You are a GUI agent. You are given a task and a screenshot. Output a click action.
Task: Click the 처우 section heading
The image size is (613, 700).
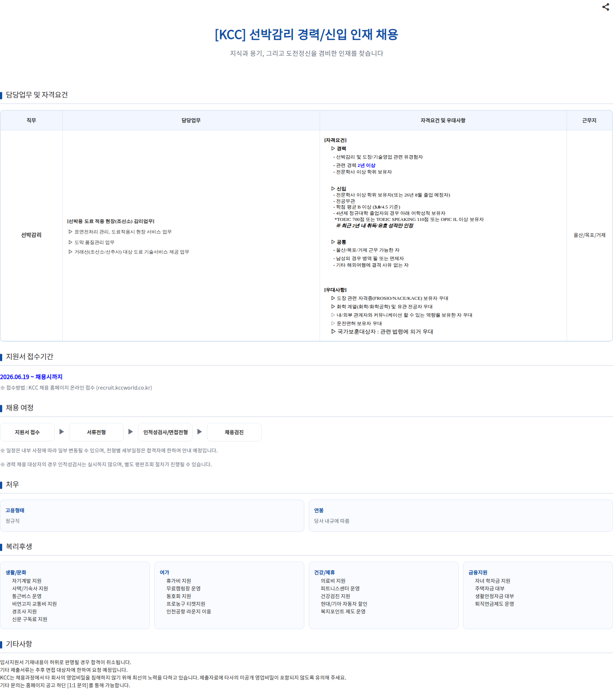tap(12, 485)
